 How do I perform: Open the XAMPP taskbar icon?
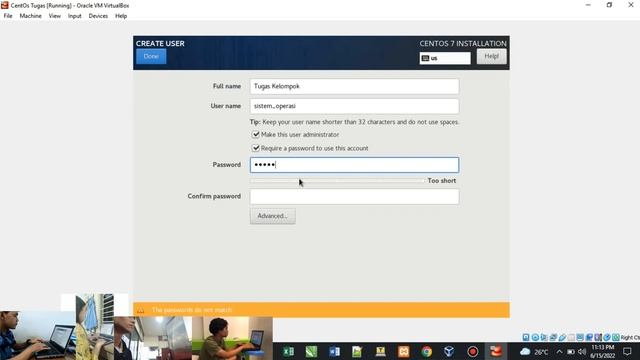click(x=404, y=351)
